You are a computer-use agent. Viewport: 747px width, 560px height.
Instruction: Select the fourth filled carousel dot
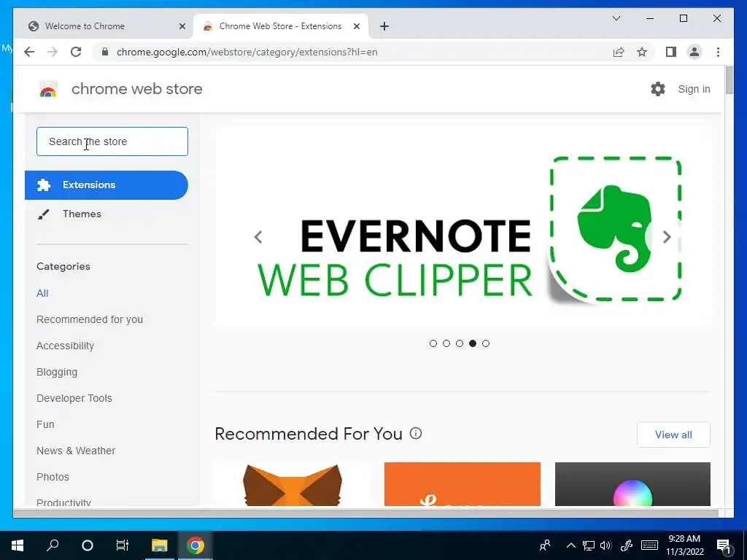pyautogui.click(x=473, y=343)
